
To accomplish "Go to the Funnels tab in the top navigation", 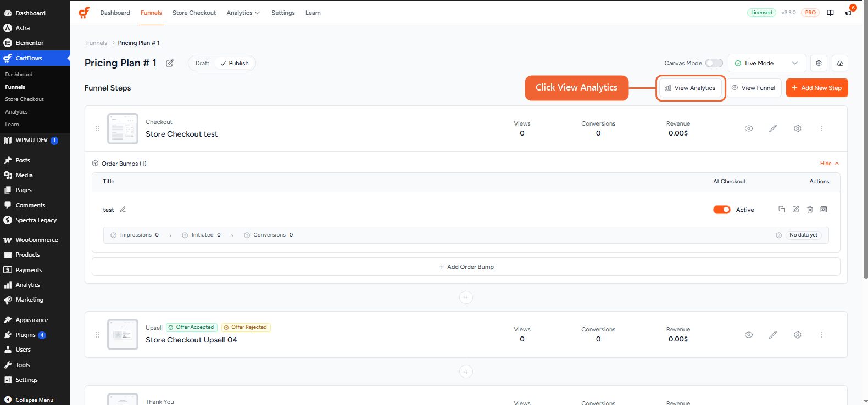I will 151,13.
